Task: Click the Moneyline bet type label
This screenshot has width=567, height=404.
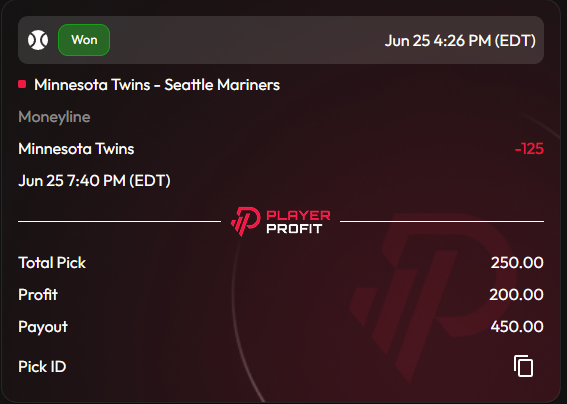Action: (x=54, y=117)
